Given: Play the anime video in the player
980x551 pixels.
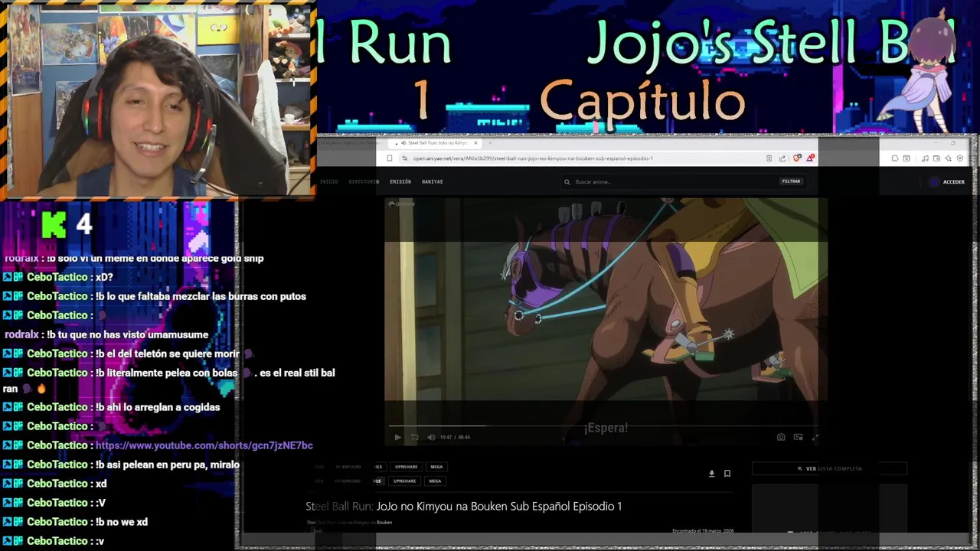Looking at the screenshot, I should point(397,437).
